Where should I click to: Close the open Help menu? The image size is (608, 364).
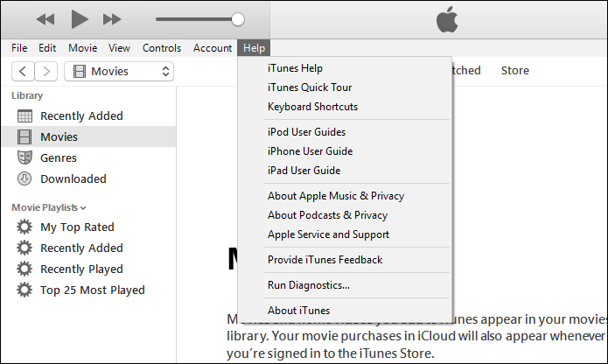pyautogui.click(x=254, y=48)
